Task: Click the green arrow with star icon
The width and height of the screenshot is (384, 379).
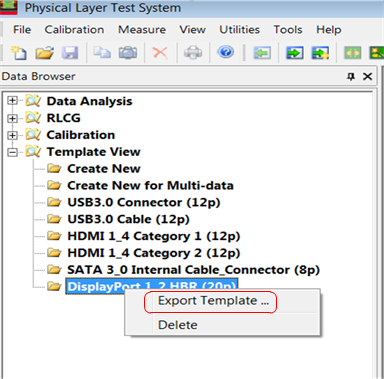Action: point(320,53)
